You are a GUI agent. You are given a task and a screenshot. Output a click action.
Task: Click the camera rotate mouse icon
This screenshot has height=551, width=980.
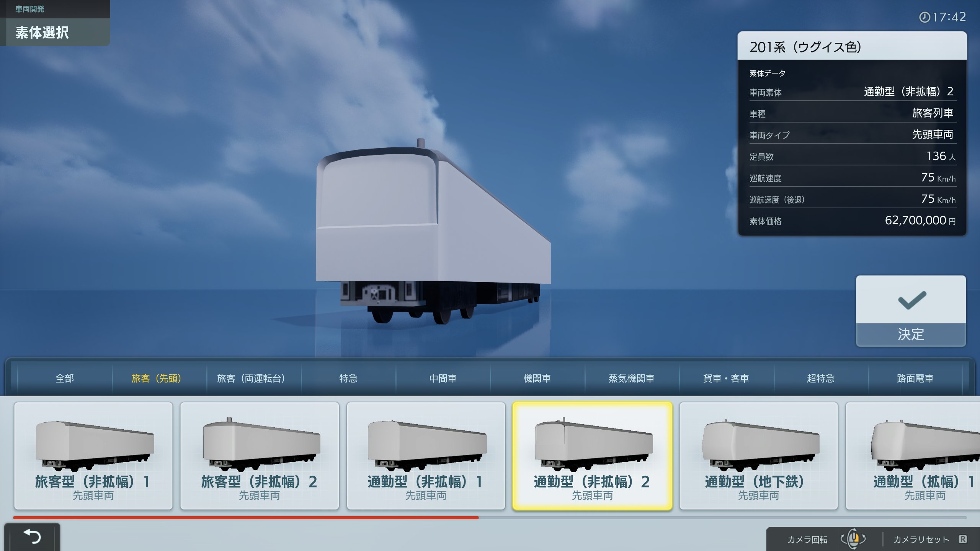point(853,539)
